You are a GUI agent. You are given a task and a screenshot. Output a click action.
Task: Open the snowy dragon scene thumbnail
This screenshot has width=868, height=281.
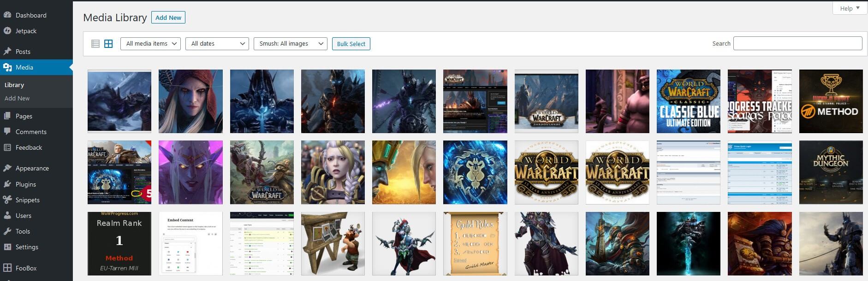119,101
